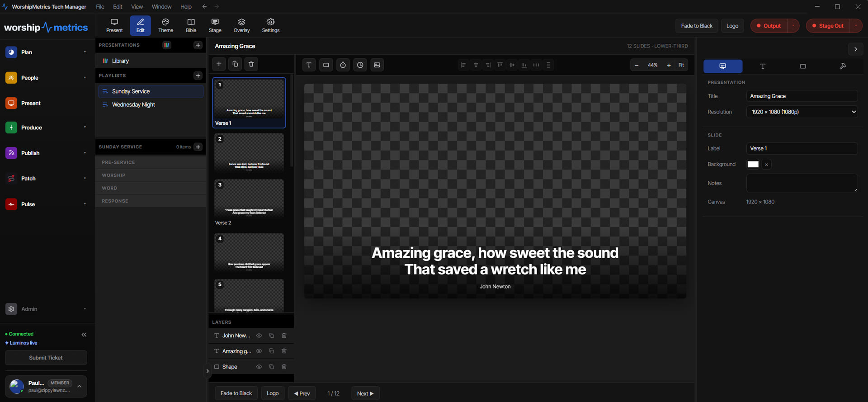
Task: Delete the John Newton text layer
Action: click(x=284, y=336)
